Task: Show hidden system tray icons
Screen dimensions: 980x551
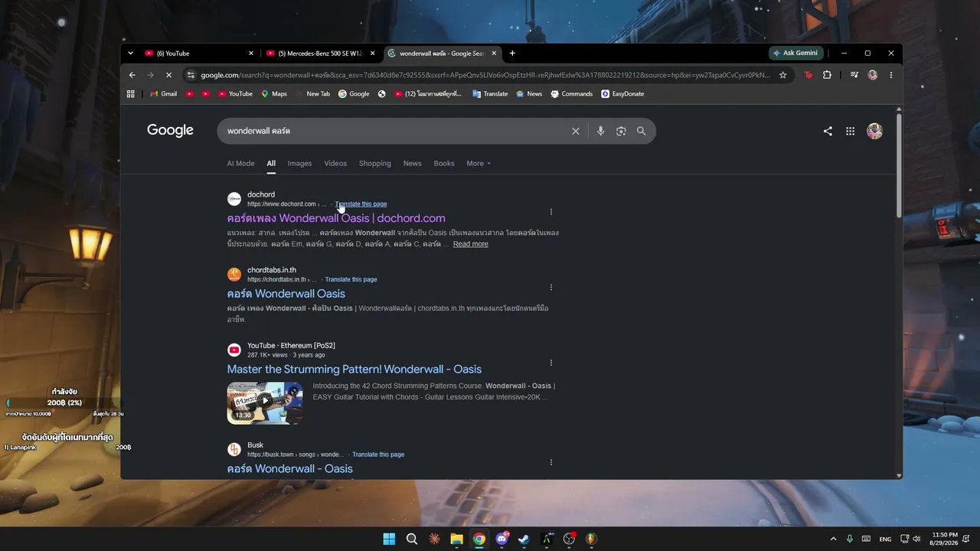Action: (834, 539)
